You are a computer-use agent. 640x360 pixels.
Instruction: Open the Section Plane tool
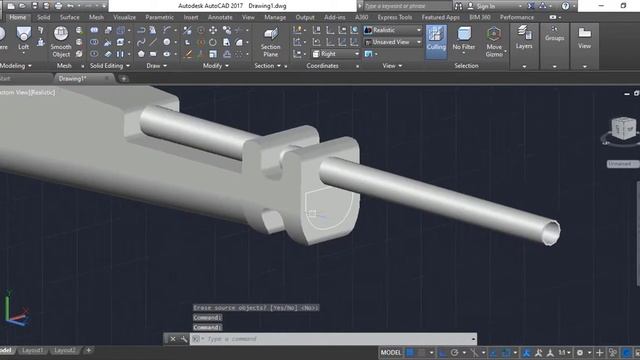tap(270, 42)
